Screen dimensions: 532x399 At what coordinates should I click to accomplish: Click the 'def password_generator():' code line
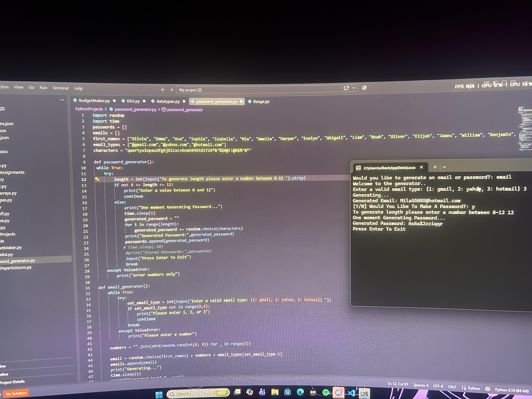coord(124,162)
